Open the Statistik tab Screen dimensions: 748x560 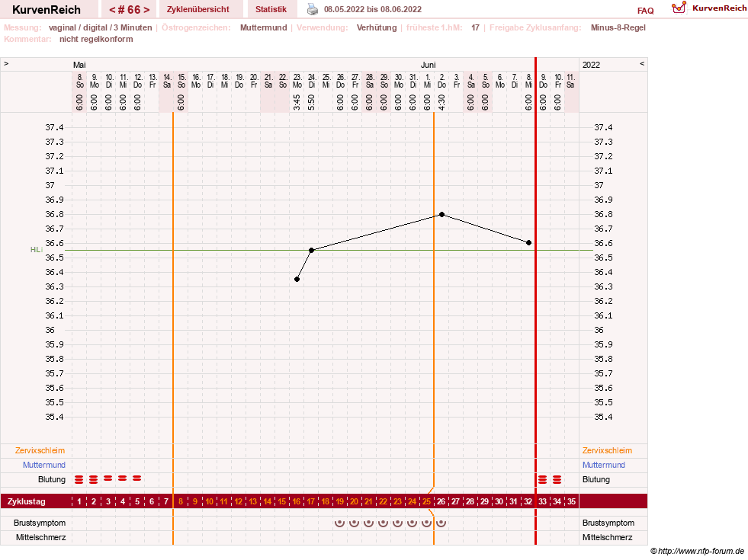click(x=271, y=9)
